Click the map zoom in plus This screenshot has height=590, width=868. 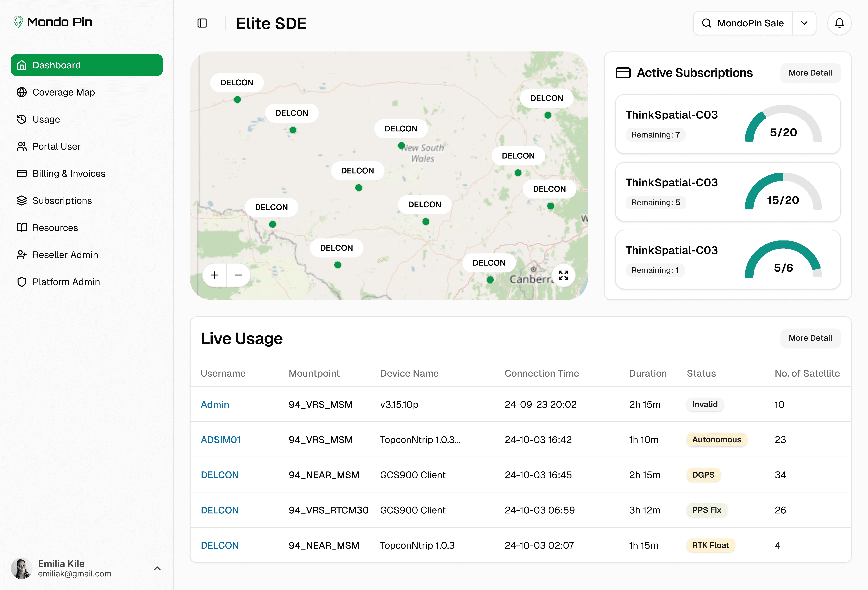pyautogui.click(x=214, y=275)
